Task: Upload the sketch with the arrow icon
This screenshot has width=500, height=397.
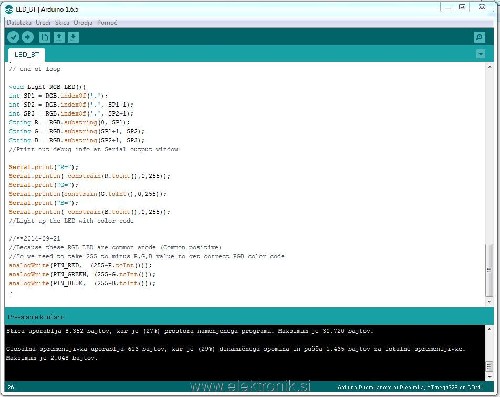Action: [x=28, y=37]
